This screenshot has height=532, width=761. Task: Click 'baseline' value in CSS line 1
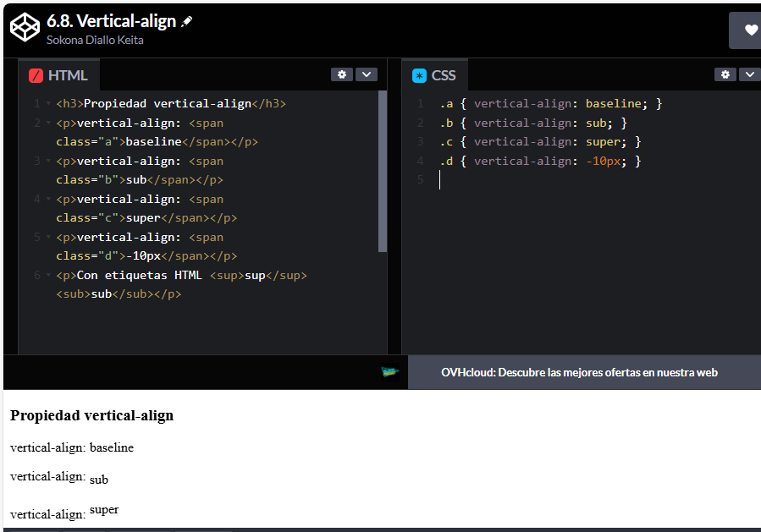(613, 103)
